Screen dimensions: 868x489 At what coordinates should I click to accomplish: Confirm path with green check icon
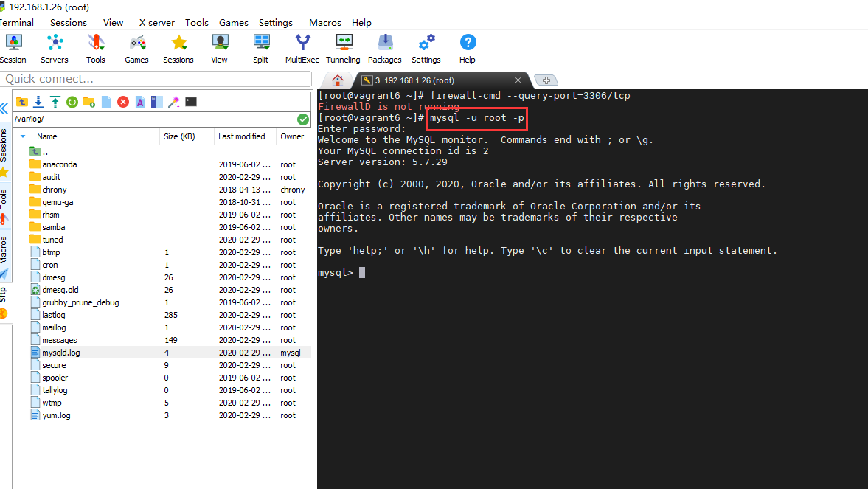303,119
